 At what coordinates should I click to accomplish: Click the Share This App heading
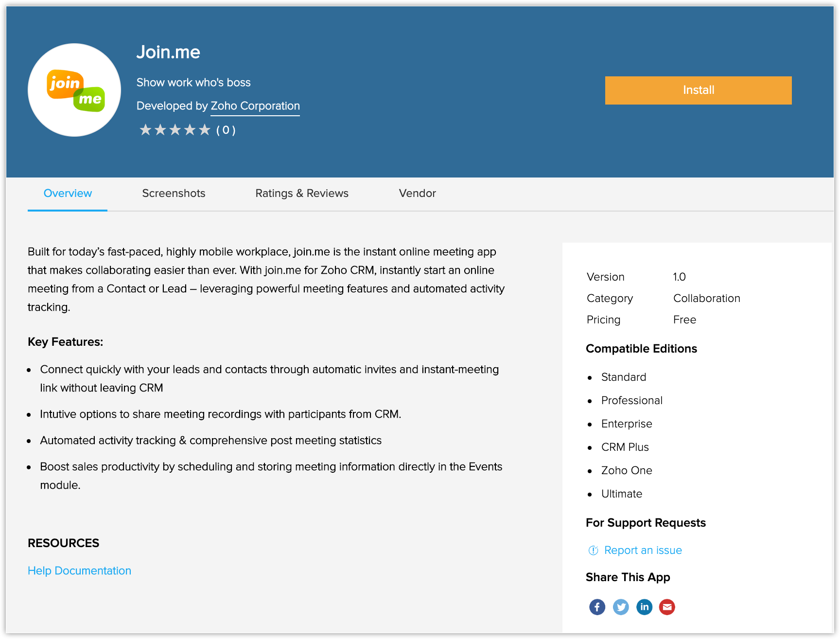(x=628, y=577)
